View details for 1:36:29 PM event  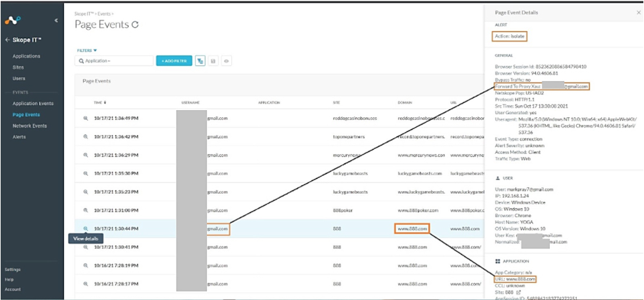pos(86,155)
